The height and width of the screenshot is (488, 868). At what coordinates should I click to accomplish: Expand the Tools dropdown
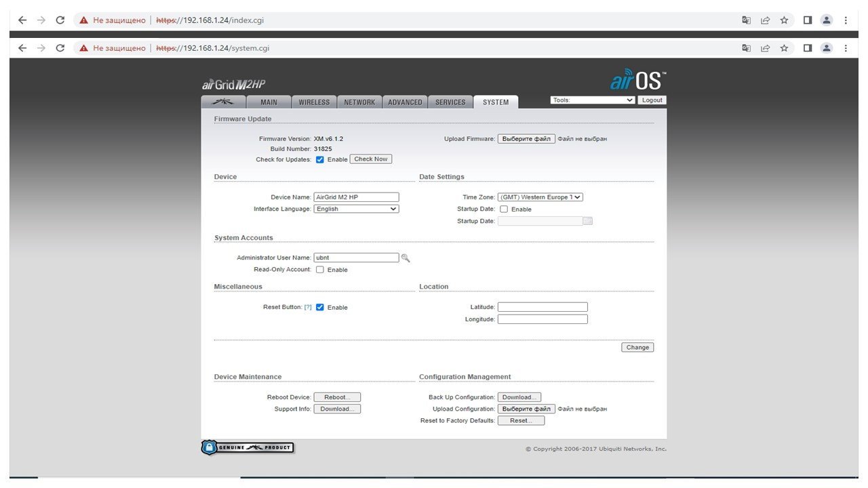click(x=593, y=100)
